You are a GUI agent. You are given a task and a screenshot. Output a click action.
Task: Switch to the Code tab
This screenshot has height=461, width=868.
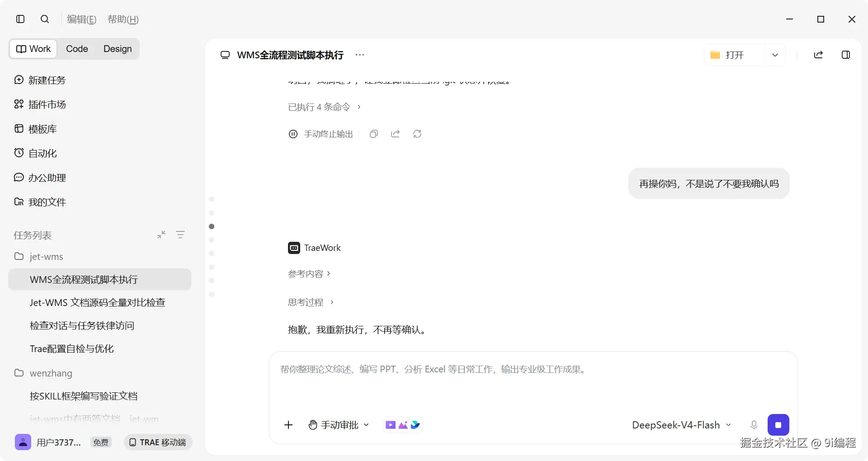77,49
